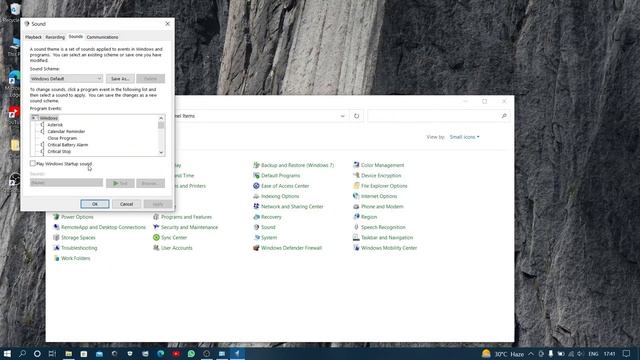Click the ENG language indicator

click(x=593, y=354)
